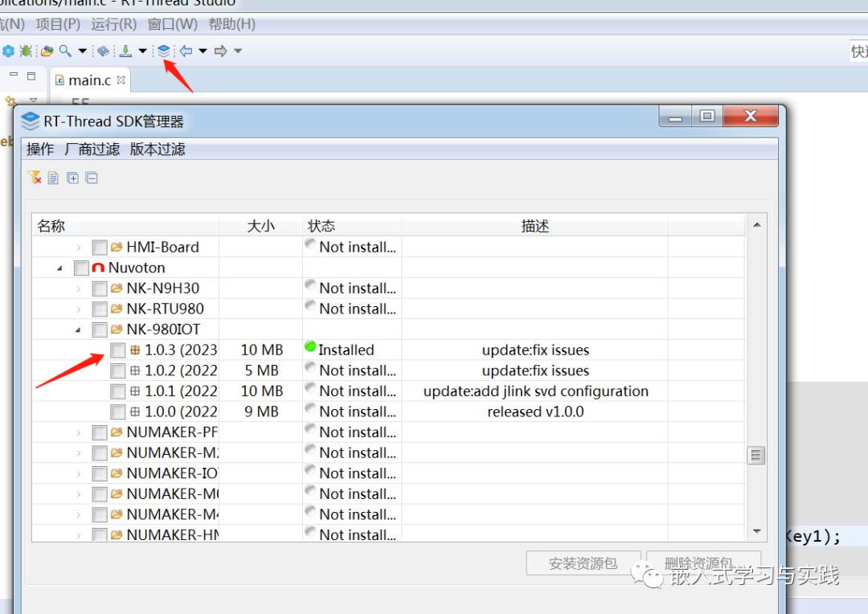
Task: Expand the NK-RTU980 tree node
Action: [x=78, y=309]
